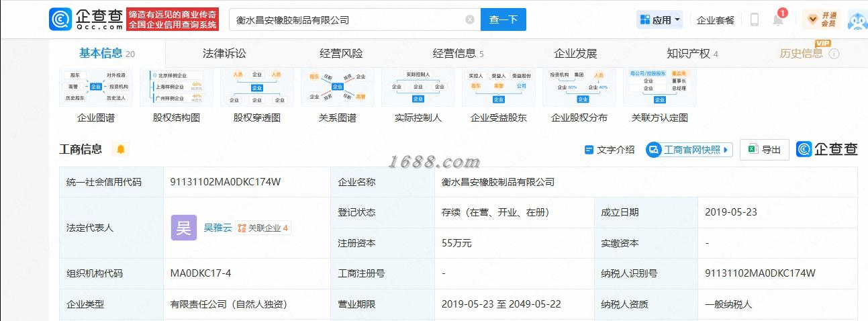Click the 文字介绍 button
Screen dimensions: 868x321
pyautogui.click(x=610, y=150)
